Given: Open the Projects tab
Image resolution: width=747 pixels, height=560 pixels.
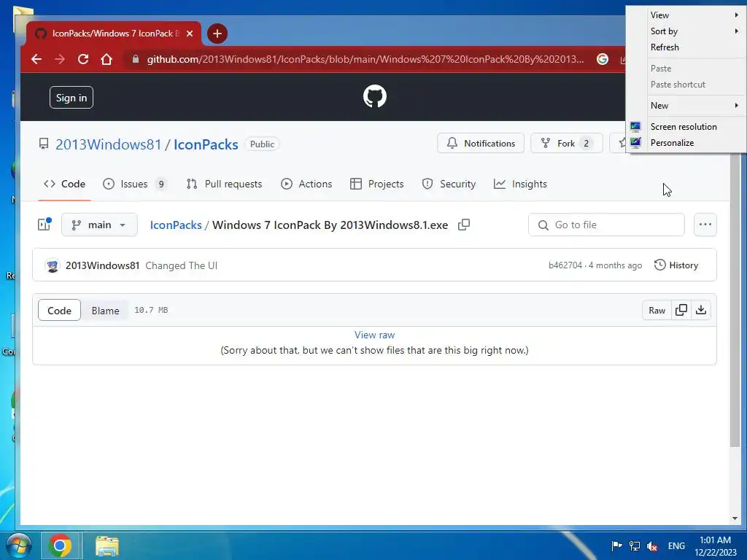Looking at the screenshot, I should click(x=377, y=184).
